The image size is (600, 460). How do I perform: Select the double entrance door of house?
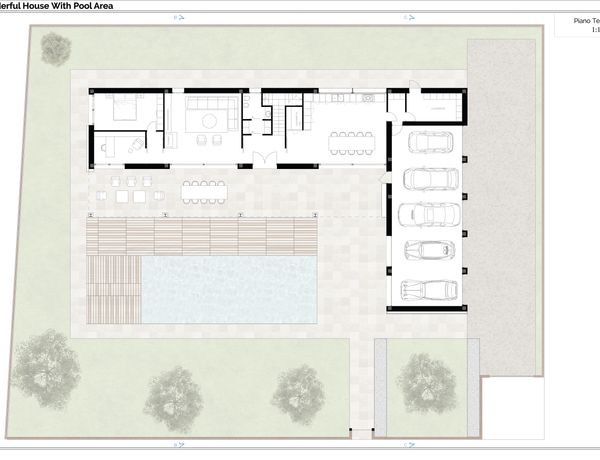point(264,158)
